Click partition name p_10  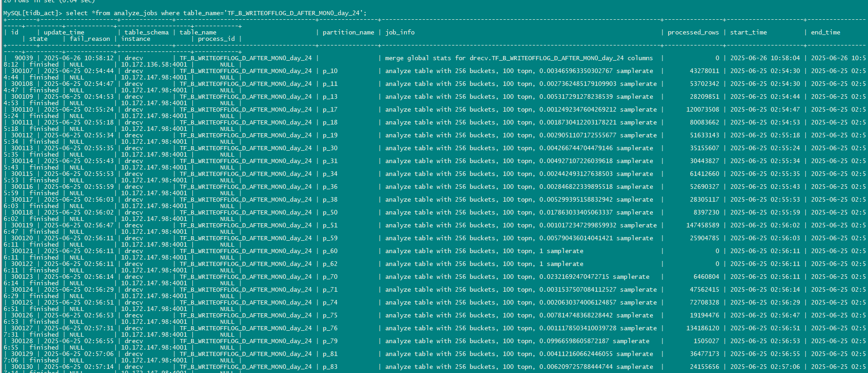[330, 71]
